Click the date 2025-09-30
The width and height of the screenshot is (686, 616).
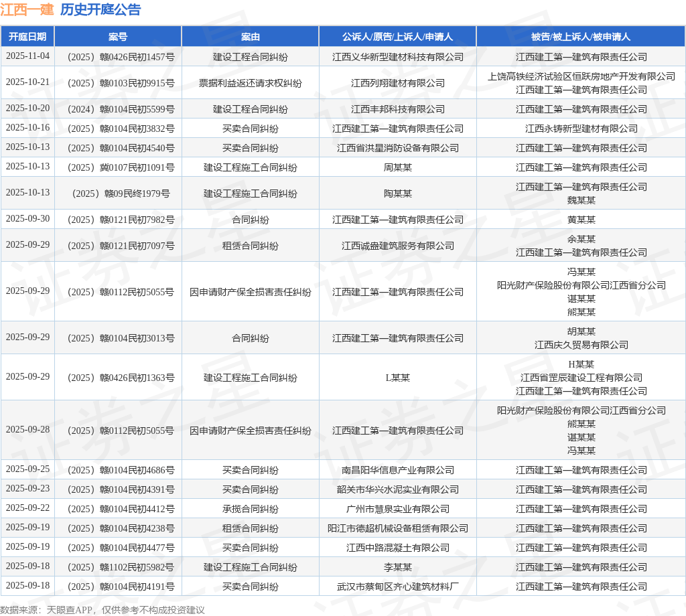(x=27, y=219)
